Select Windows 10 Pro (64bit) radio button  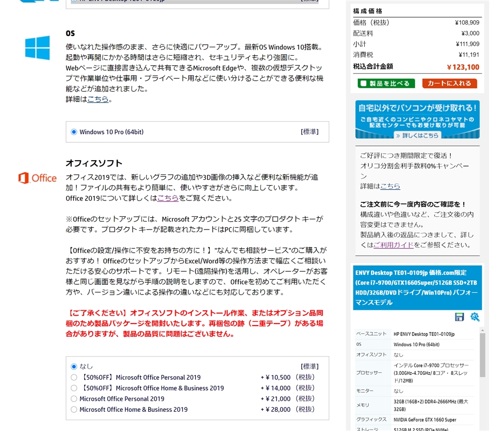(x=74, y=132)
